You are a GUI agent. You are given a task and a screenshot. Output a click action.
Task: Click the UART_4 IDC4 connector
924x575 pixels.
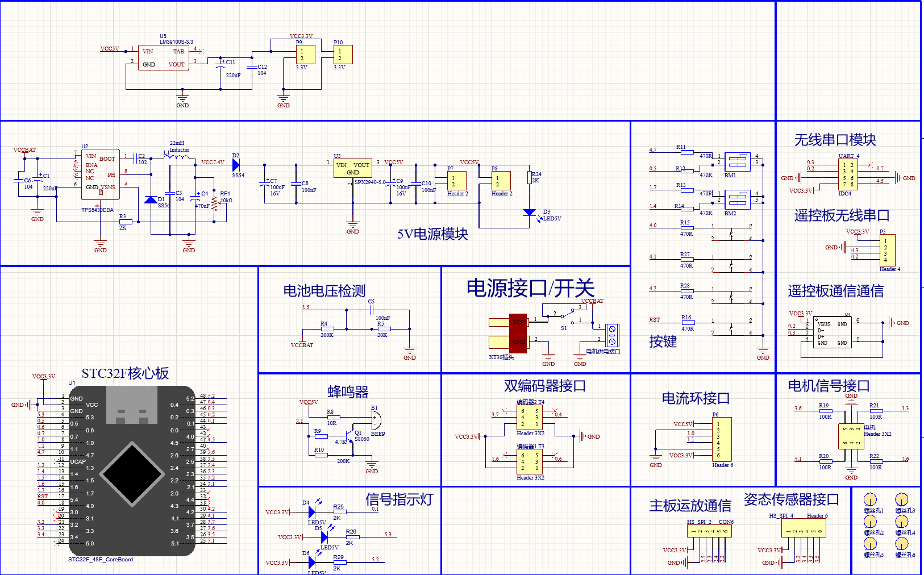click(x=848, y=174)
